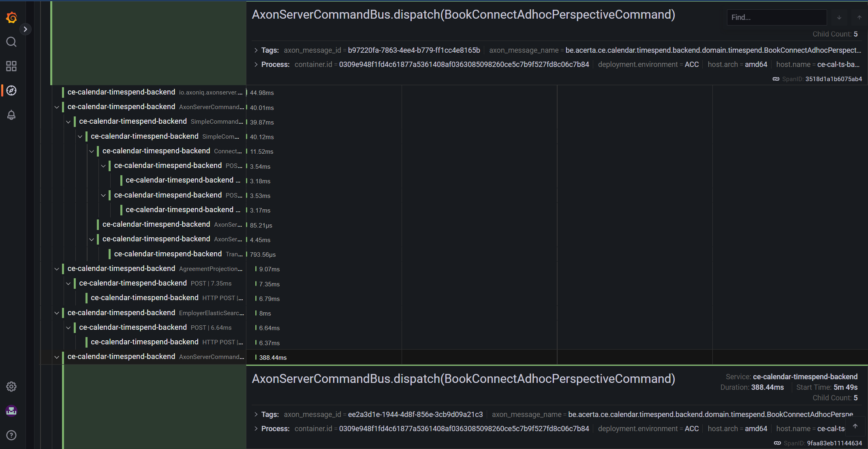Select the POST | 7.35ms span row
Screen dimensions: 868x449
click(x=211, y=284)
